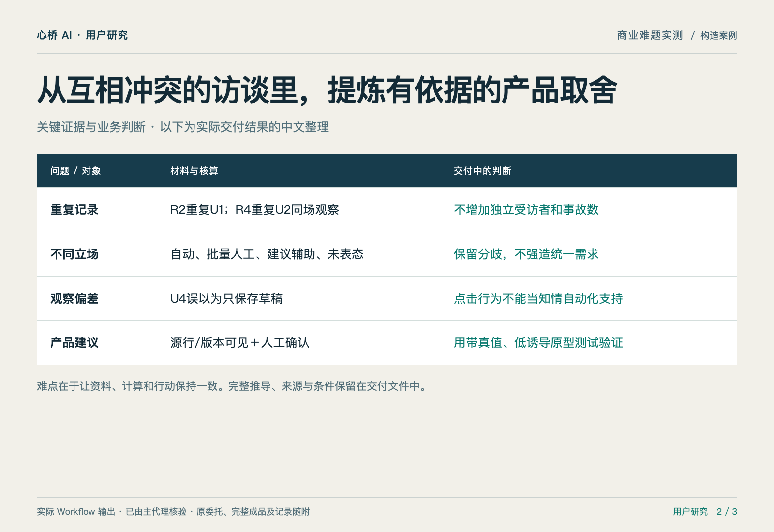Click the 商业难题实测 breadcrumb text
The width and height of the screenshot is (774, 532).
(650, 35)
